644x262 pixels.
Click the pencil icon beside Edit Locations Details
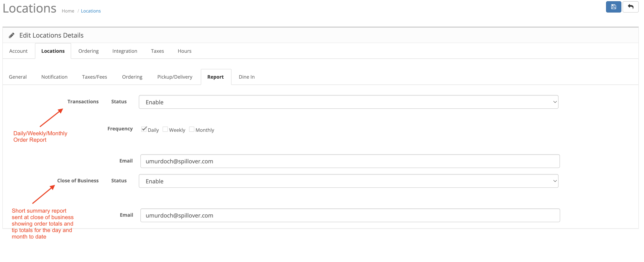tap(12, 35)
